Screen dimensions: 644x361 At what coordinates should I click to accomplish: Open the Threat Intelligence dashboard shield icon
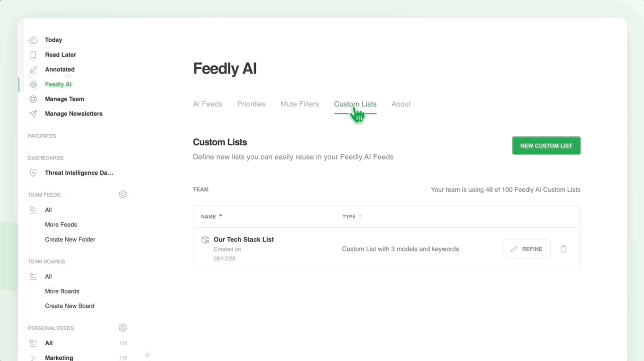coord(33,173)
